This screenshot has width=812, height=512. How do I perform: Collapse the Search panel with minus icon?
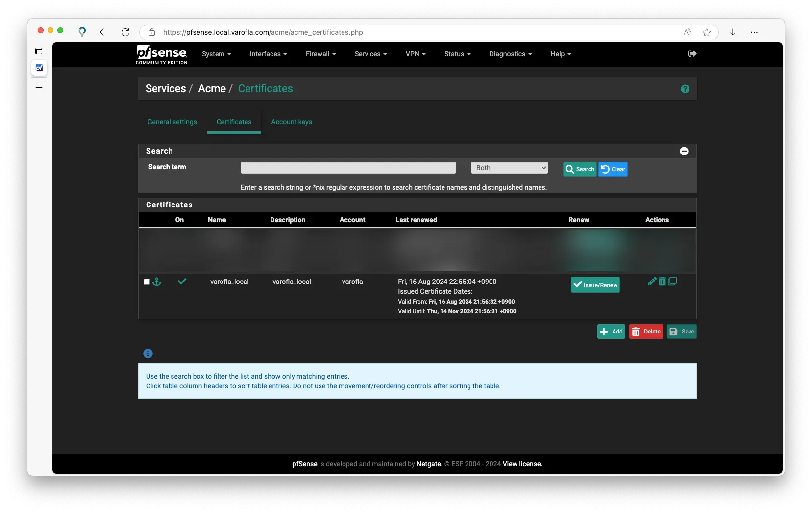[684, 151]
